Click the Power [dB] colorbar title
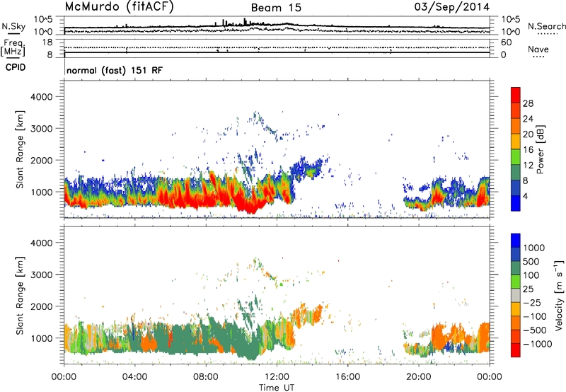 [540, 149]
